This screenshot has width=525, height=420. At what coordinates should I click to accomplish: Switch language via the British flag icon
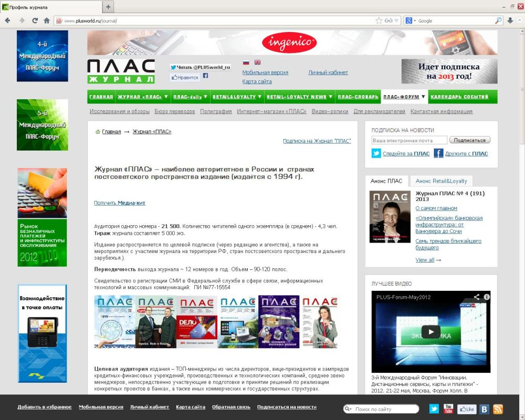pyautogui.click(x=258, y=62)
